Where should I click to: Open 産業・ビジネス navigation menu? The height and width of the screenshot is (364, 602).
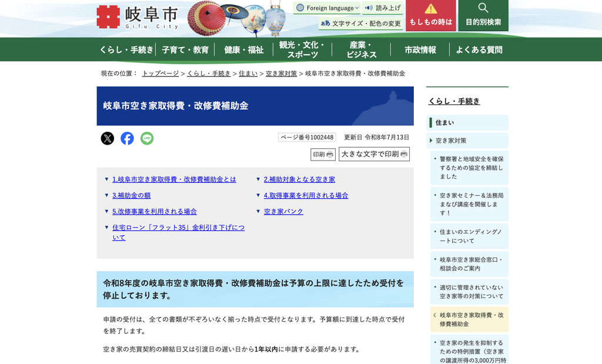[362, 49]
